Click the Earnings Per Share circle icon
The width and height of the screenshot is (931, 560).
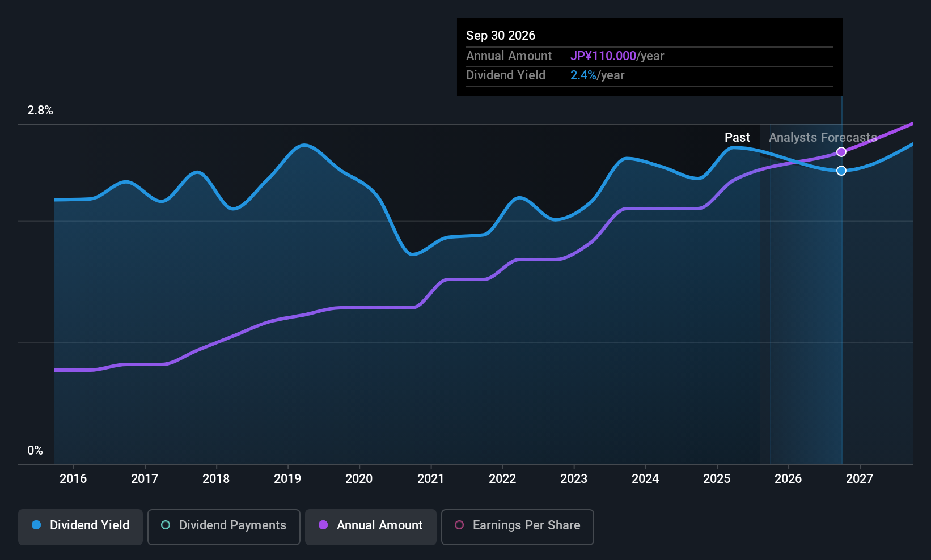(459, 525)
